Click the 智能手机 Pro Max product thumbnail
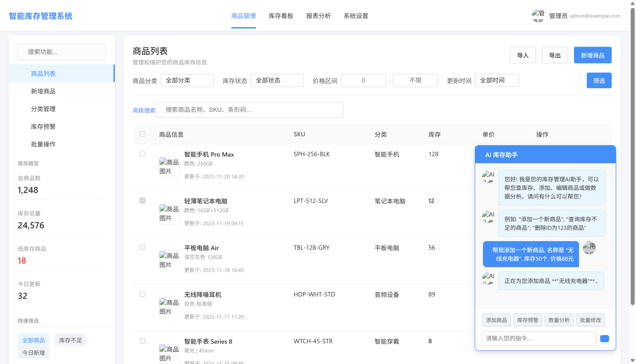The image size is (636, 364). (x=169, y=167)
